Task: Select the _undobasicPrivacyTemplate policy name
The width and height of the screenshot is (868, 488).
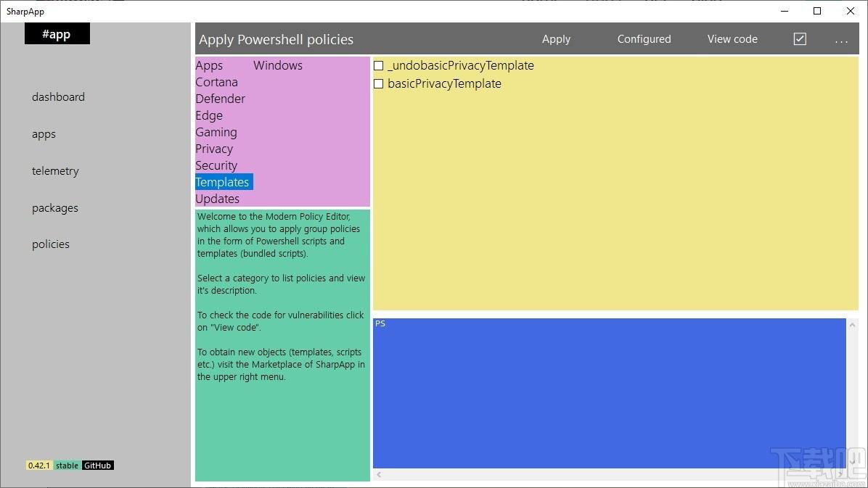Action: (461, 65)
